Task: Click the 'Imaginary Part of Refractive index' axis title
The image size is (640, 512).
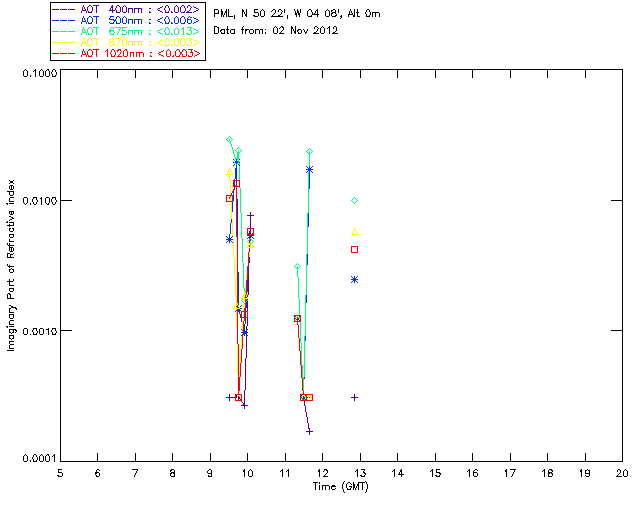Action: [x=11, y=265]
